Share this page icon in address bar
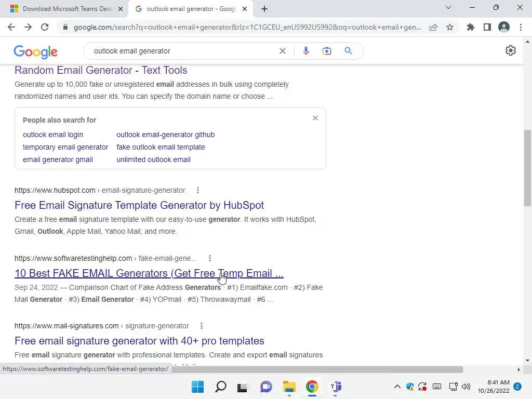Viewport: 532px width, 399px height. (433, 27)
